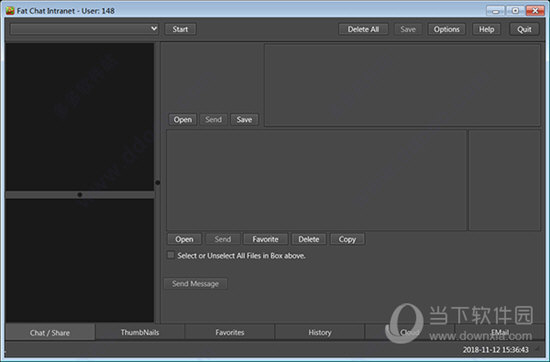Click Open below the file list box
This screenshot has width=550, height=362.
184,239
